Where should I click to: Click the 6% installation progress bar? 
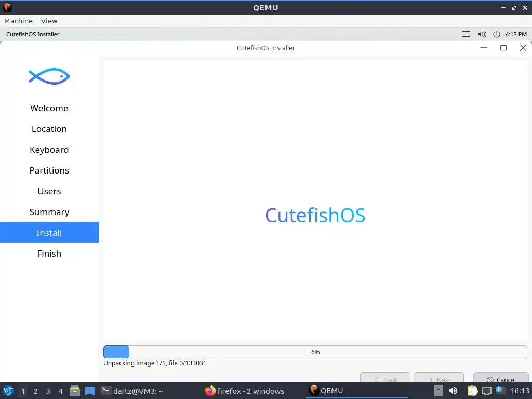(x=315, y=352)
